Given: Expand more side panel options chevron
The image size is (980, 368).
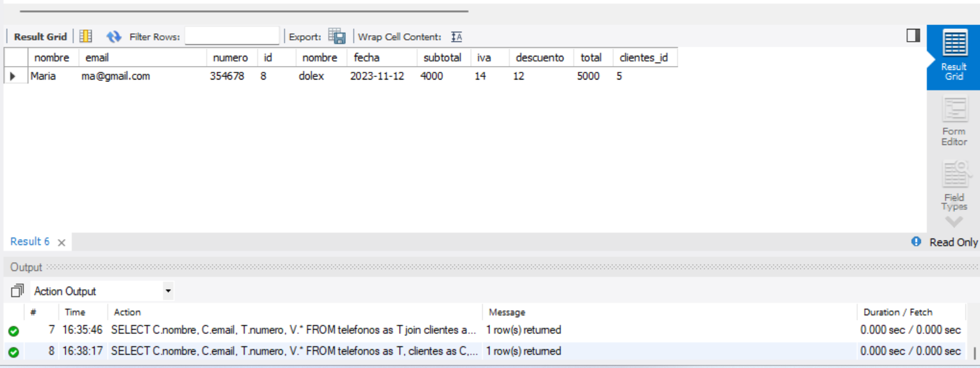Looking at the screenshot, I should tap(954, 222).
